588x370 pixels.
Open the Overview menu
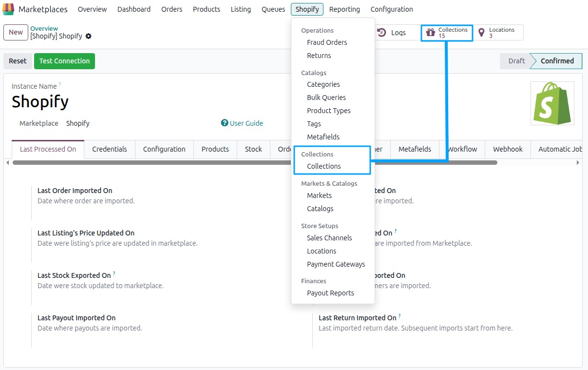coord(92,9)
